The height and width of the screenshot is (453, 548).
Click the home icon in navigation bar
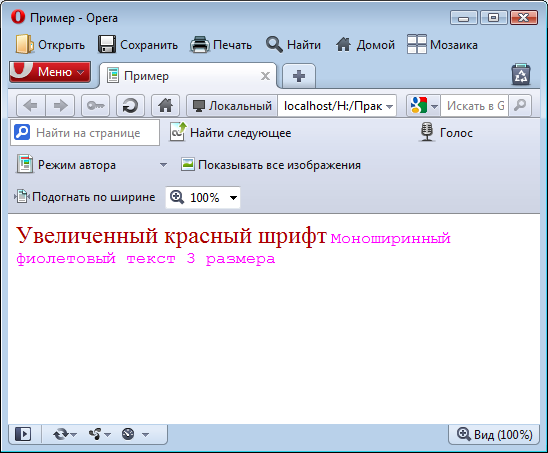coord(165,106)
